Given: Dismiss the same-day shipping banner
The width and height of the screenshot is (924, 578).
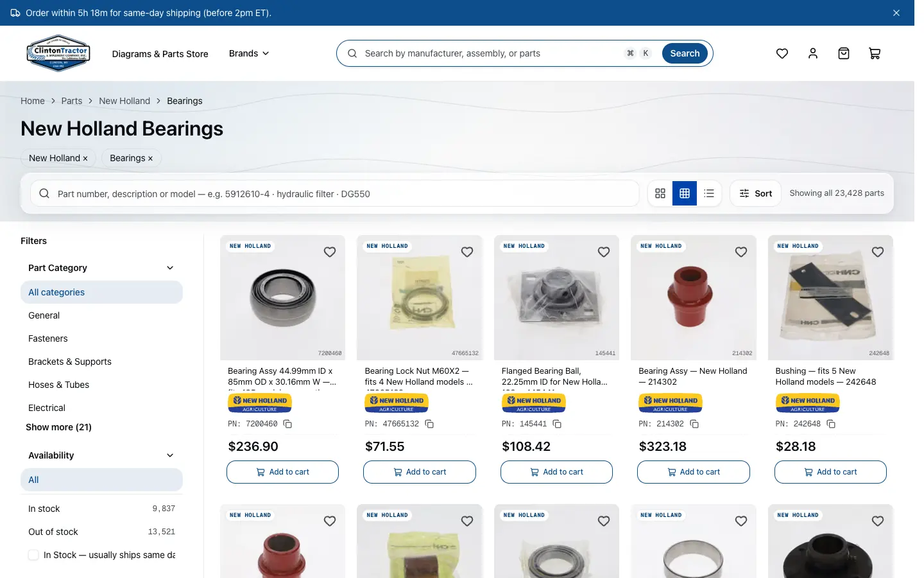Looking at the screenshot, I should click(896, 13).
